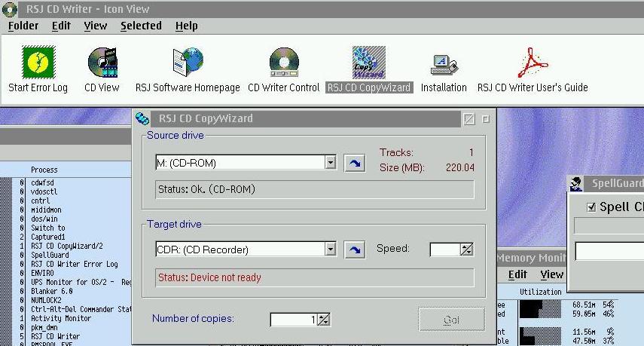This screenshot has height=346, width=644.
Task: Toggle the Spell Check checkbox in SpellGuard
Action: click(591, 207)
